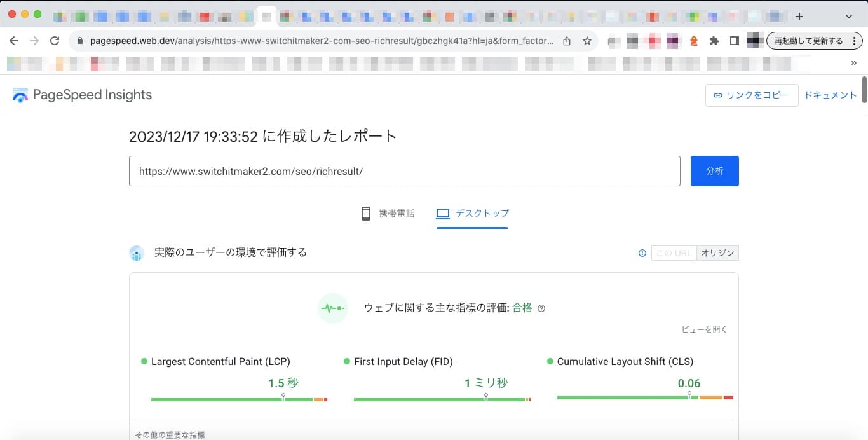Expand with the ビューを開く link
This screenshot has width=868, height=440.
pos(704,329)
